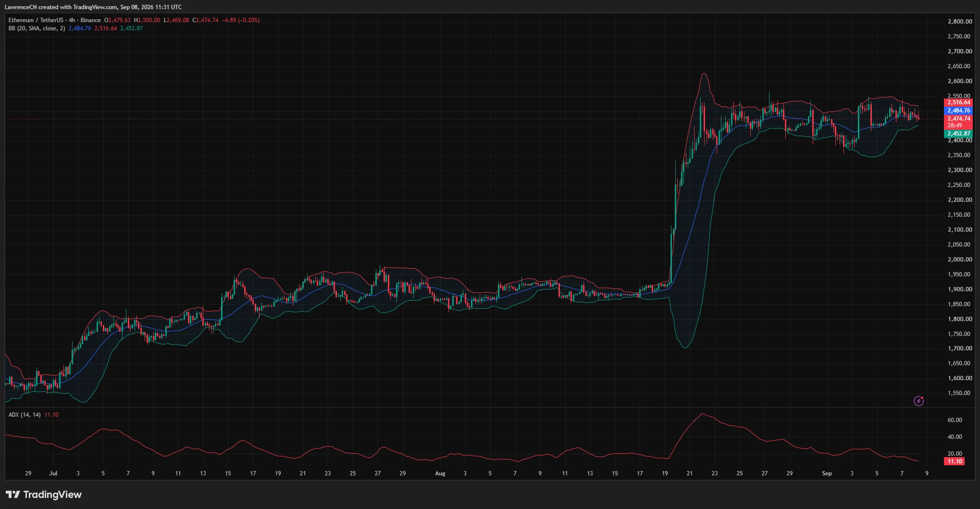Click the 2,350.00 price scale tick
Viewport: 980px width, 509px height.
point(960,155)
